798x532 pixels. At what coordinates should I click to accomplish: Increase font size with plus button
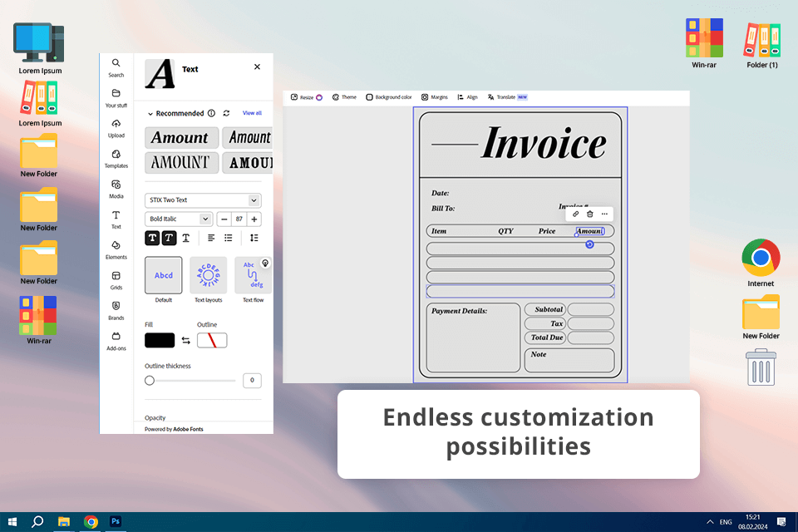[x=254, y=219]
